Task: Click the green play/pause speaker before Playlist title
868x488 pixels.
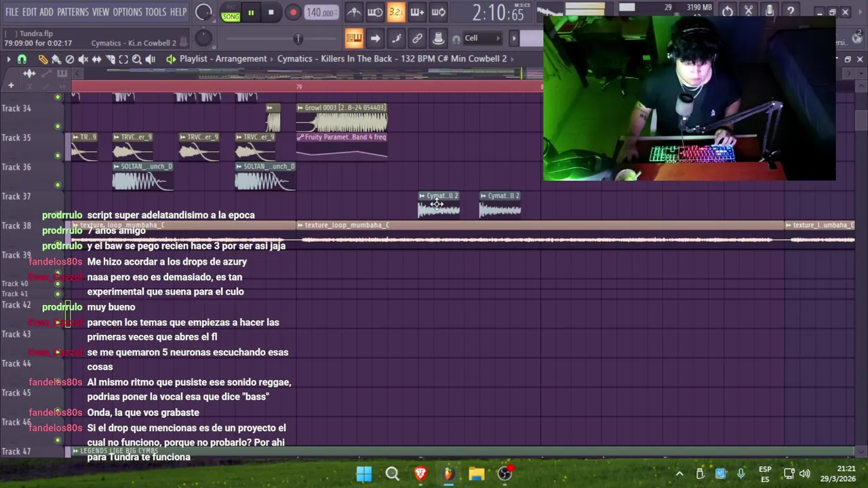Action: click(171, 59)
